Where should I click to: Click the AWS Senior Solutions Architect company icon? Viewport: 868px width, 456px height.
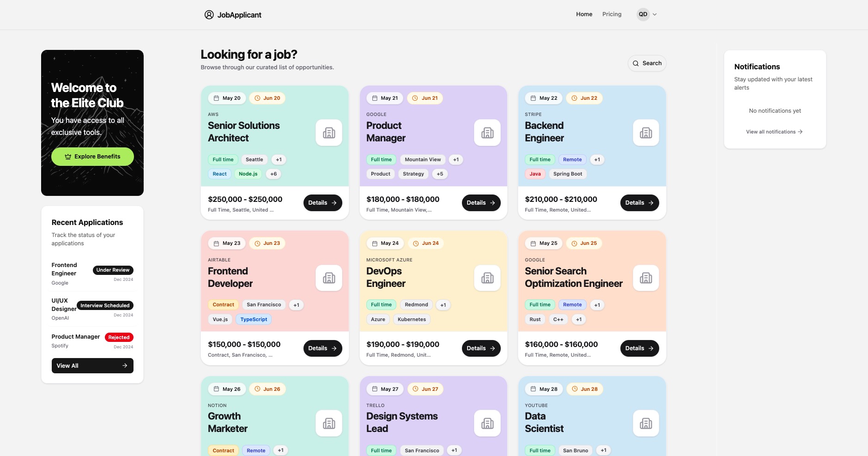click(x=329, y=133)
